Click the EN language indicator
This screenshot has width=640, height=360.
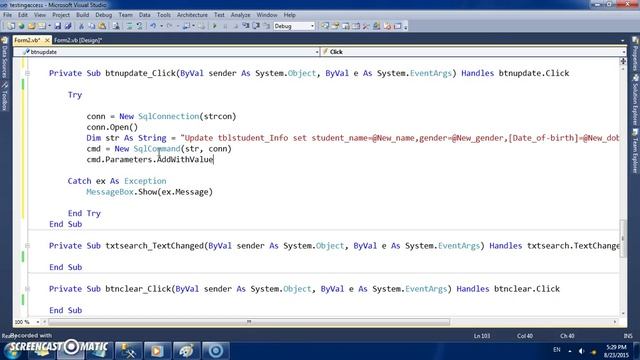pyautogui.click(x=557, y=350)
